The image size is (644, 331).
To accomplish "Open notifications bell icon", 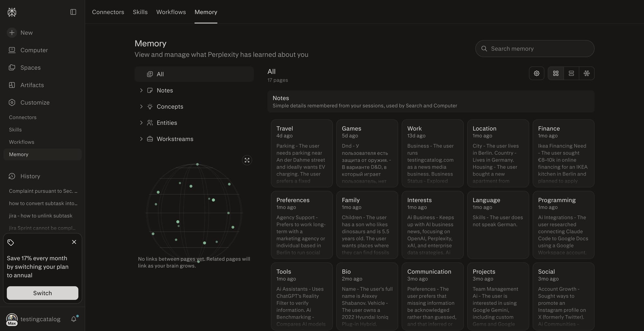I will pyautogui.click(x=74, y=319).
